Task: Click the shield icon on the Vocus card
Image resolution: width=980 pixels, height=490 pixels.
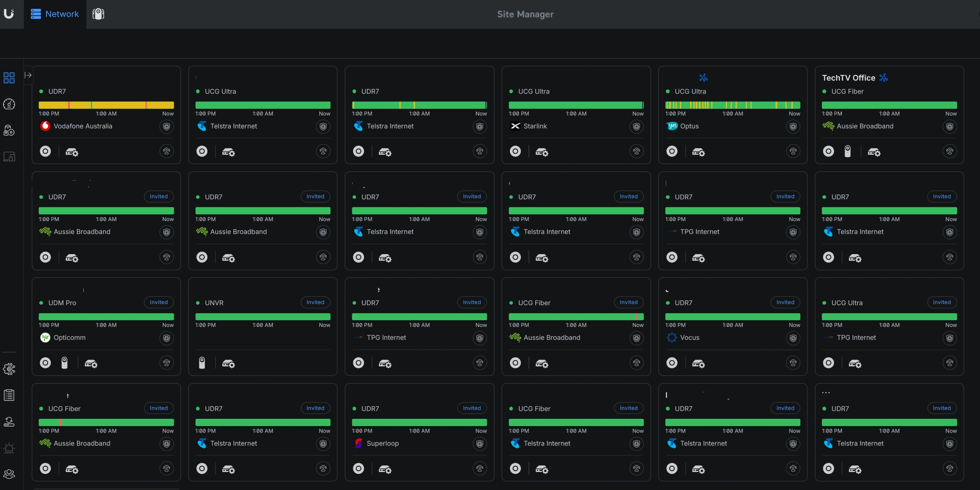Action: pos(793,338)
